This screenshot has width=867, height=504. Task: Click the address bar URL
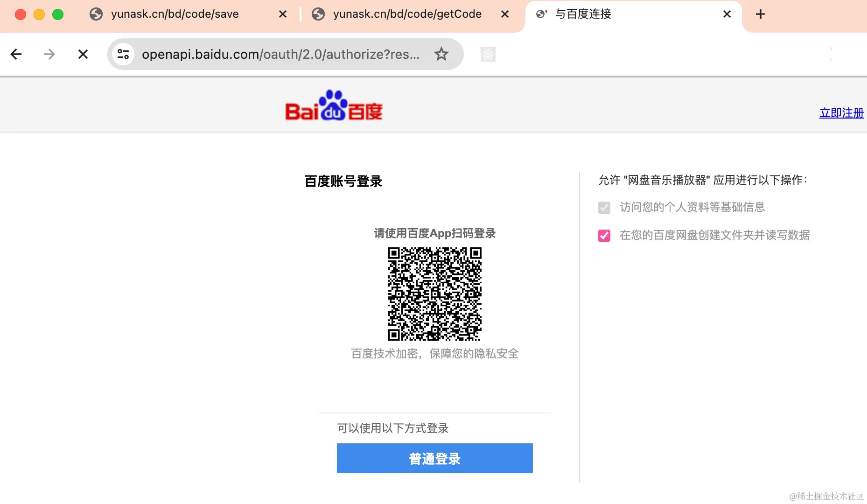click(280, 54)
